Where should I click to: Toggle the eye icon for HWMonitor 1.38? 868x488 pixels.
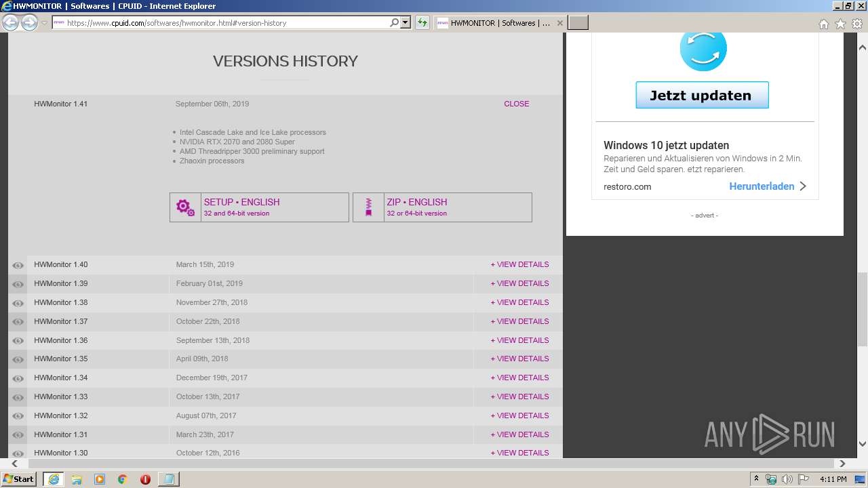[18, 303]
